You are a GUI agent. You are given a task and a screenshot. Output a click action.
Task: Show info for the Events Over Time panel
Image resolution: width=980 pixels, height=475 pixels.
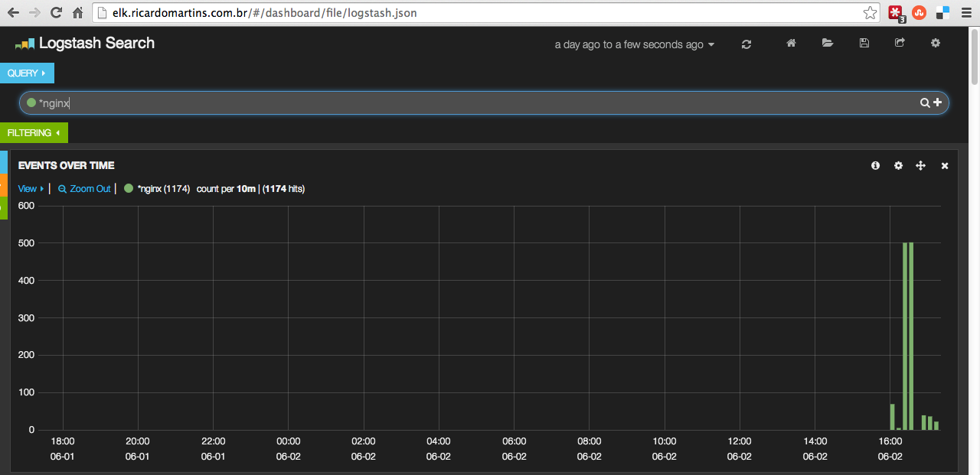(875, 165)
